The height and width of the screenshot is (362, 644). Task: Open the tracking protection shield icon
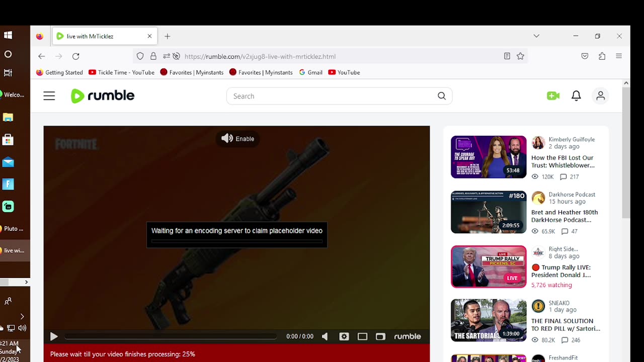coord(140,56)
